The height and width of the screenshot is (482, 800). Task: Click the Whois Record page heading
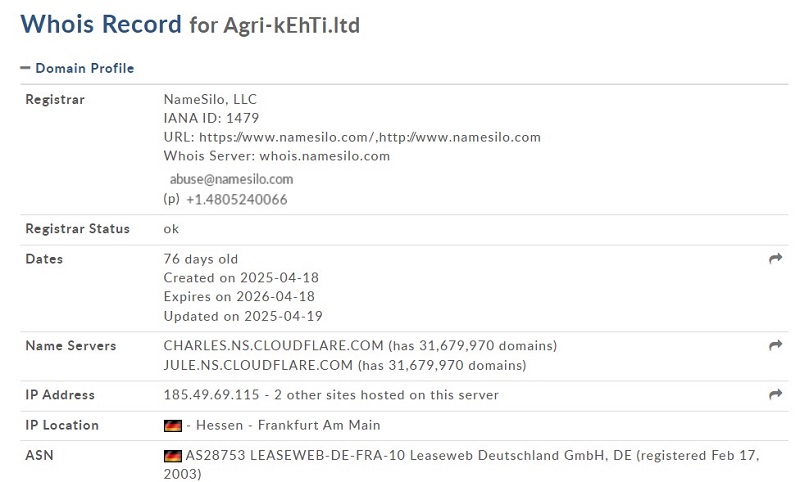[101, 24]
